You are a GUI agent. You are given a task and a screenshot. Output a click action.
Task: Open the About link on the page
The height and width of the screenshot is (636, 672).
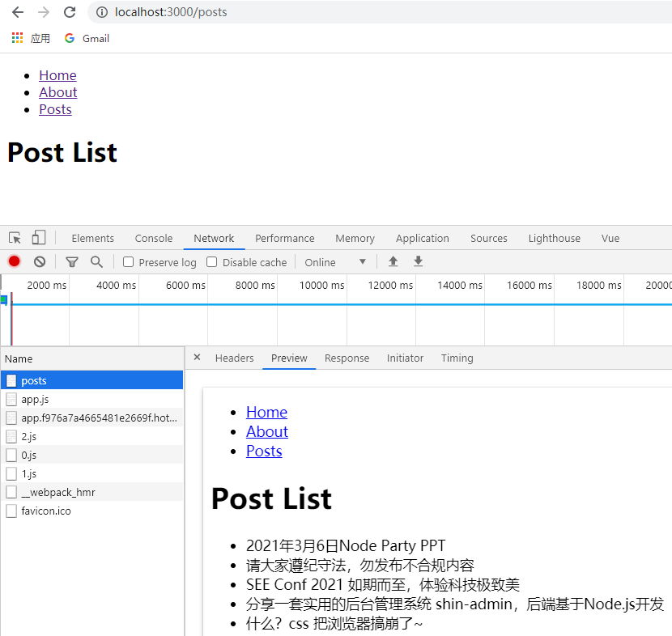pyautogui.click(x=57, y=92)
